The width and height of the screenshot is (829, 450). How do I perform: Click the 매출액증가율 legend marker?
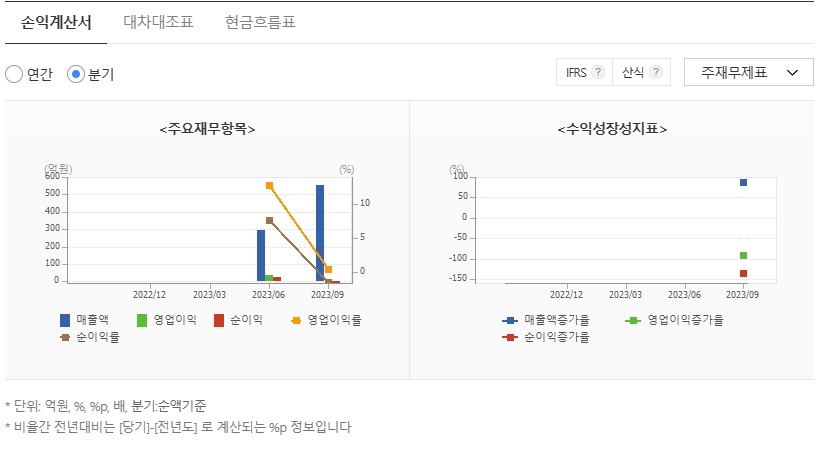click(x=510, y=320)
